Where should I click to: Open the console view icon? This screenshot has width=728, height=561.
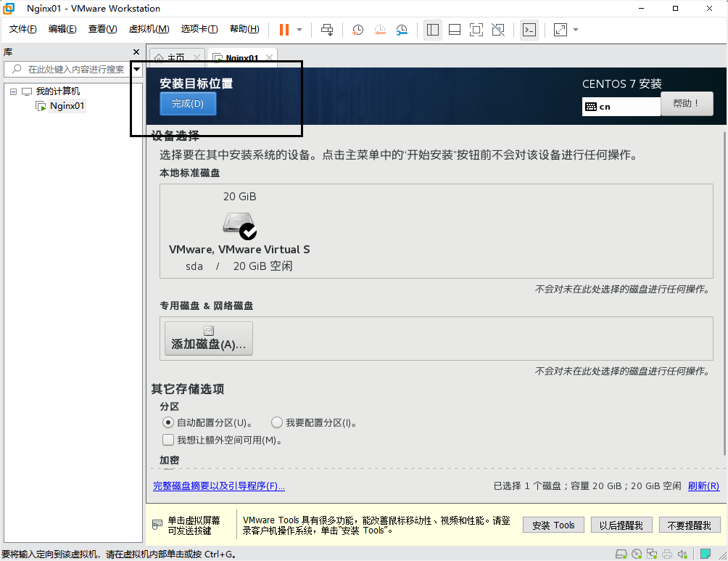529,30
